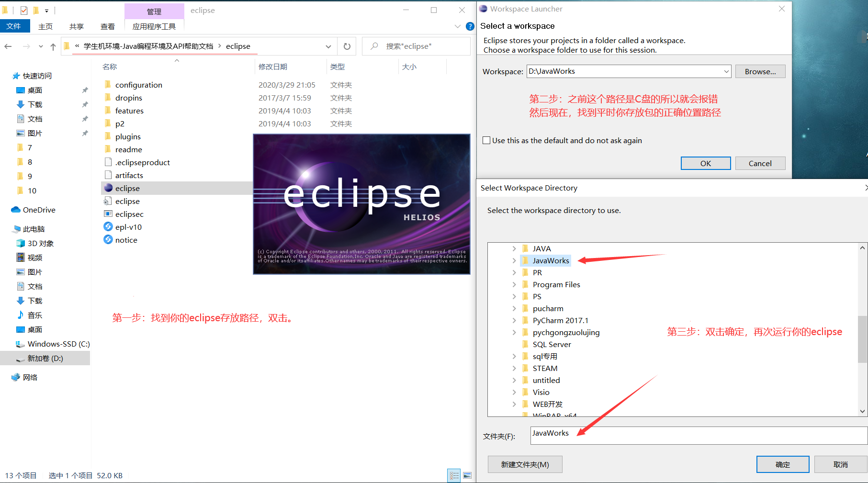Click the refresh button in Explorer address bar
This screenshot has height=483, width=868.
(x=347, y=46)
